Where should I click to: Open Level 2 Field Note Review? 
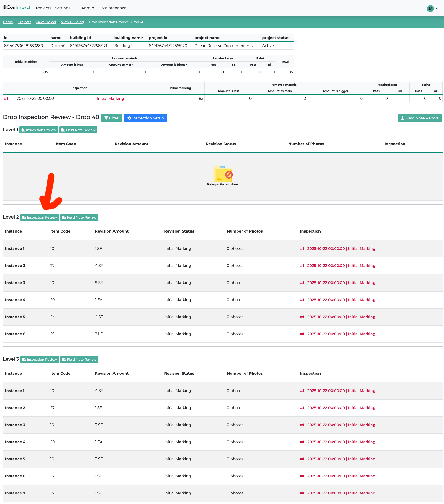(79, 217)
